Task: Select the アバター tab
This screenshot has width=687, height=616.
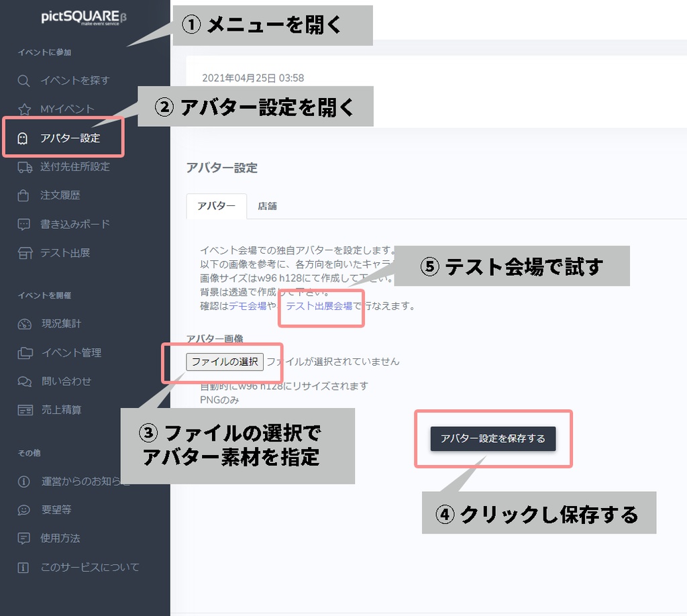Action: pyautogui.click(x=216, y=207)
